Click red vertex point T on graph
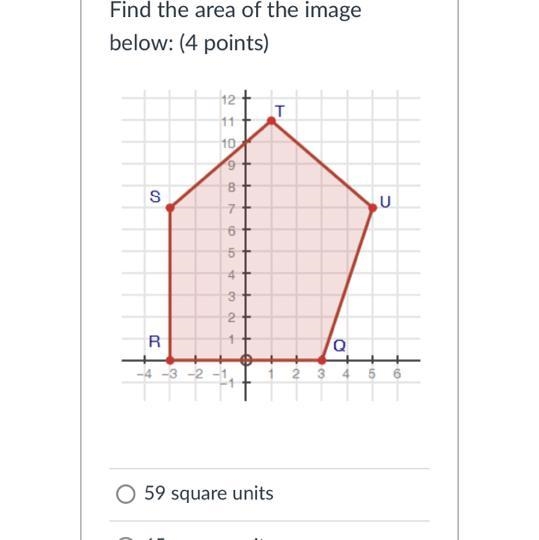 (271, 121)
